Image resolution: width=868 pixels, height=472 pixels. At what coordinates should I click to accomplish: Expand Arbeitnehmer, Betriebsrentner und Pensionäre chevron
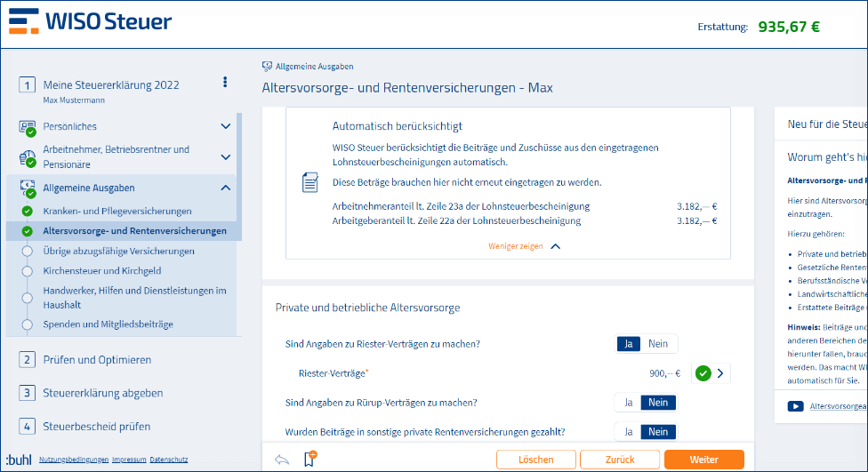225,157
